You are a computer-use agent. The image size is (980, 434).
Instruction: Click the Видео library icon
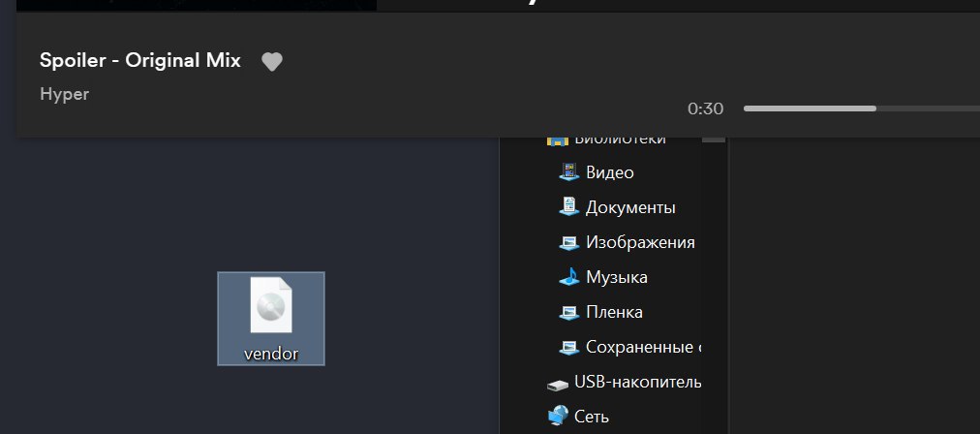click(568, 172)
